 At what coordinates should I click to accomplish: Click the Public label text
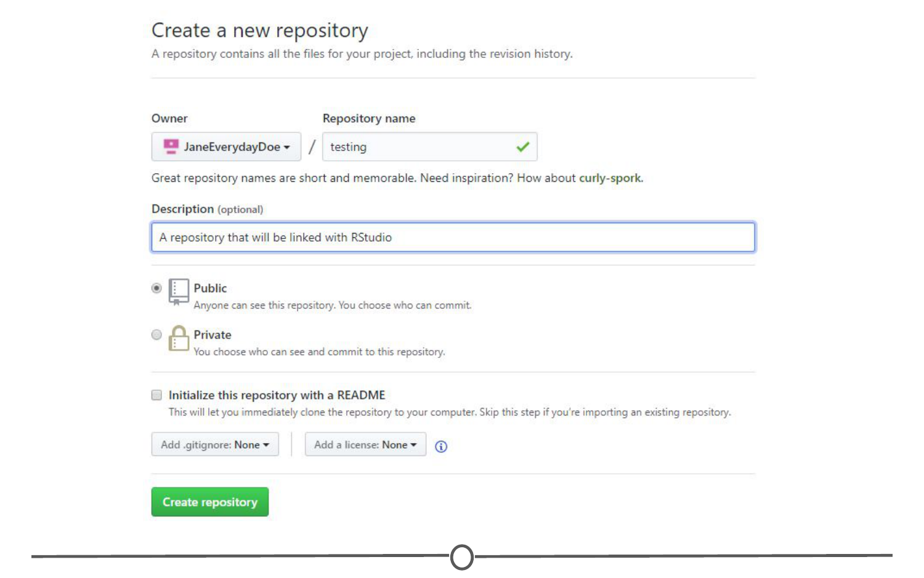coord(210,288)
